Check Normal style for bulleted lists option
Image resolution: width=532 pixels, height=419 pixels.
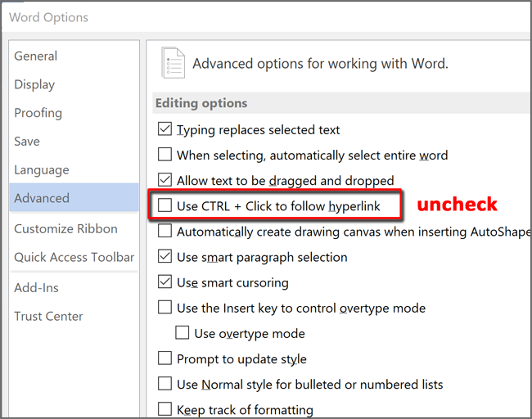point(165,384)
